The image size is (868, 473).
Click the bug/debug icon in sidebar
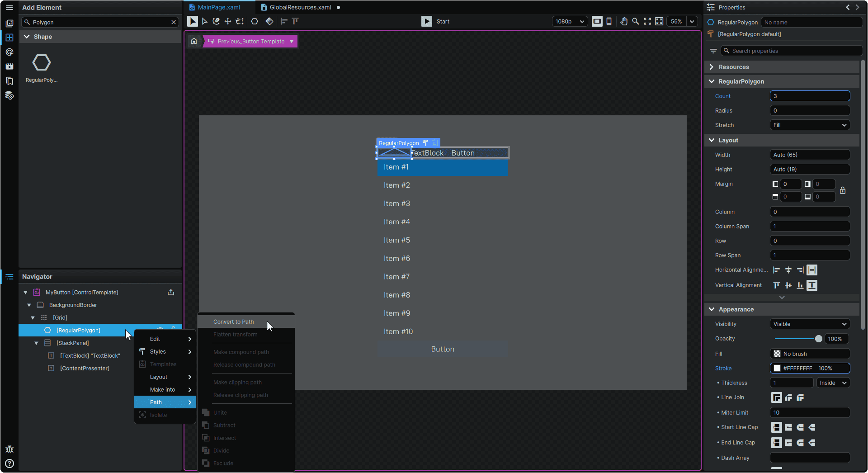[x=9, y=449]
